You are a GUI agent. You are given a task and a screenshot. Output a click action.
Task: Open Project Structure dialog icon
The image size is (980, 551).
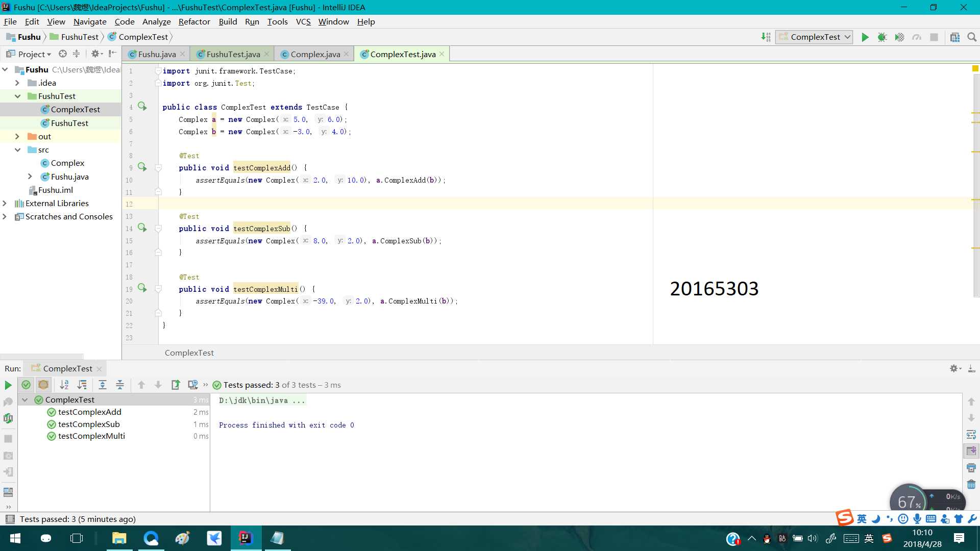[x=954, y=37]
